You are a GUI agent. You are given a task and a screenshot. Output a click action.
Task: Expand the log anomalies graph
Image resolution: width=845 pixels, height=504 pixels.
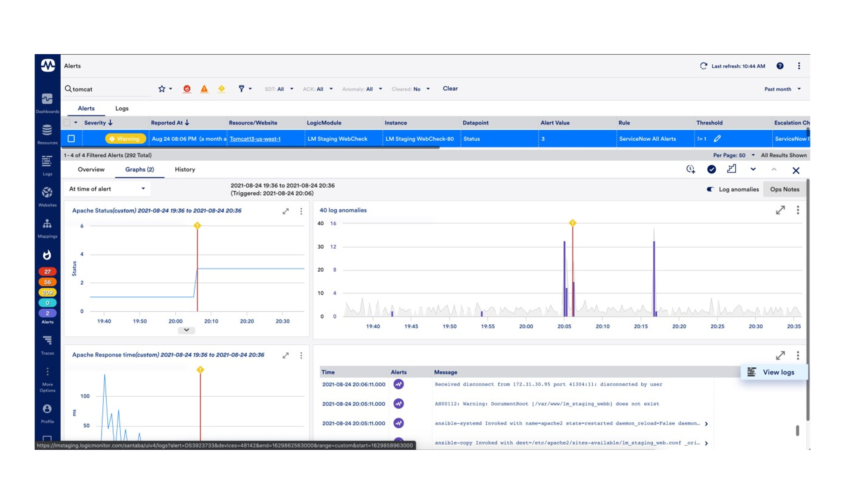[x=780, y=210]
